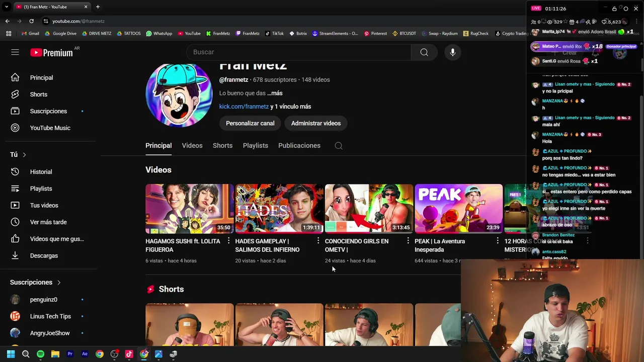
Task: Open After Effects from the taskbar
Action: (85, 354)
